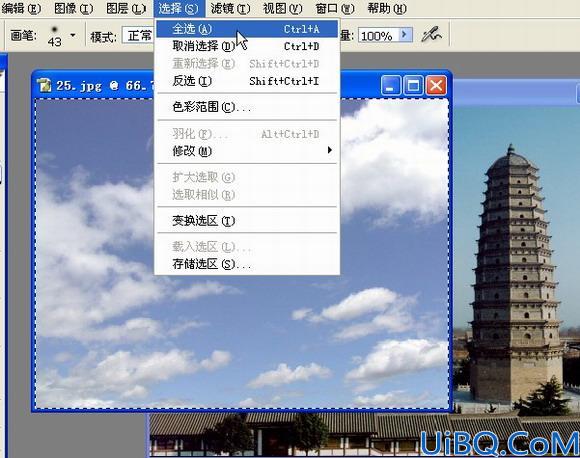Open the brush preset picker arrow
The height and width of the screenshot is (458, 580).
point(73,36)
